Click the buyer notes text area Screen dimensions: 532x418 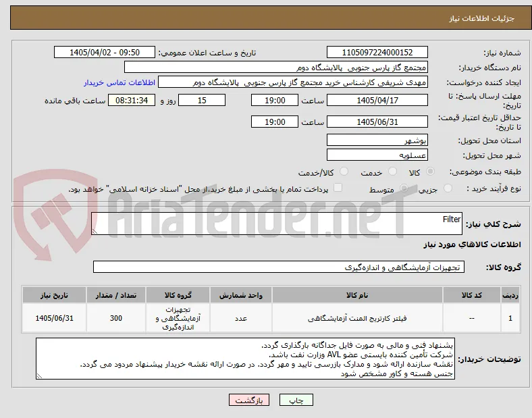coord(245,359)
